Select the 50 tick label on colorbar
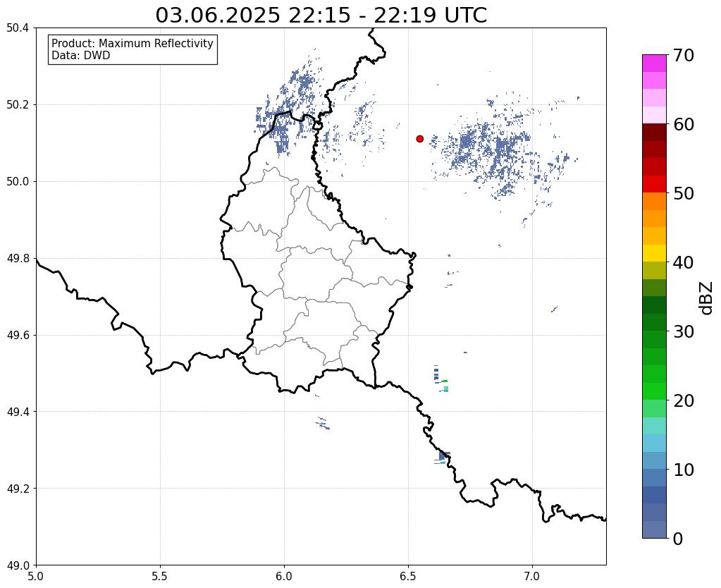The height and width of the screenshot is (588, 721). click(684, 193)
